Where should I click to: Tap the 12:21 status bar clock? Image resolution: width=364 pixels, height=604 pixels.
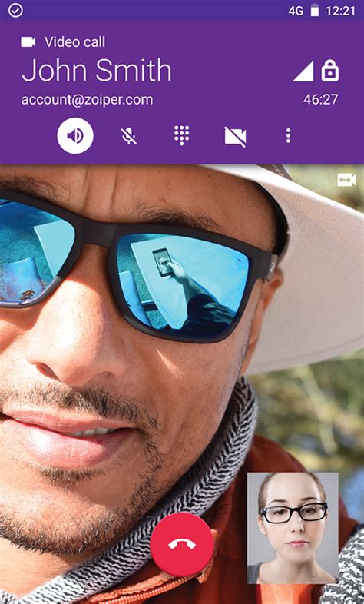[340, 11]
